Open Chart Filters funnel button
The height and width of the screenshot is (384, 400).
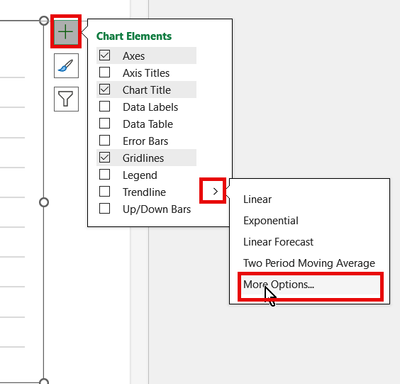point(66,99)
